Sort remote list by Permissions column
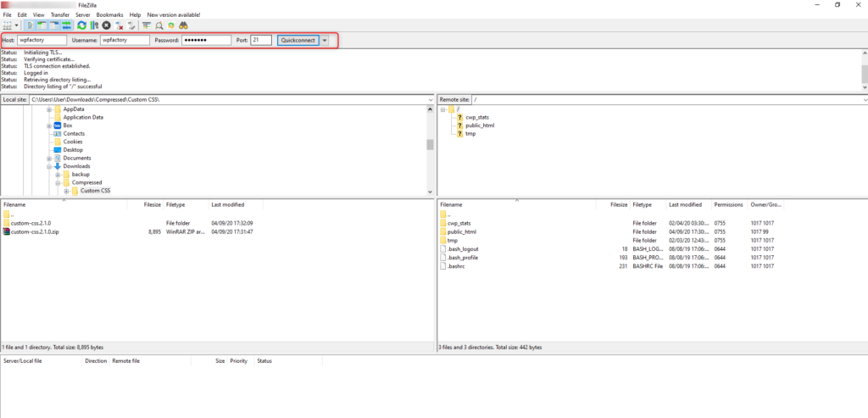868x418 pixels. [x=728, y=205]
